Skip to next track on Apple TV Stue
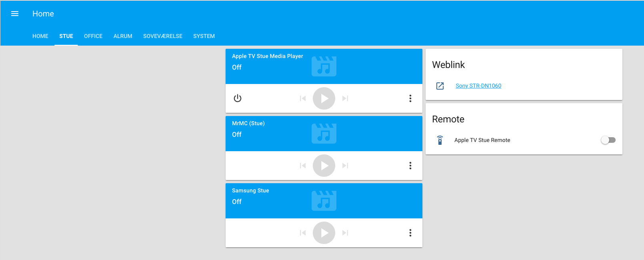The width and height of the screenshot is (644, 260). (345, 98)
